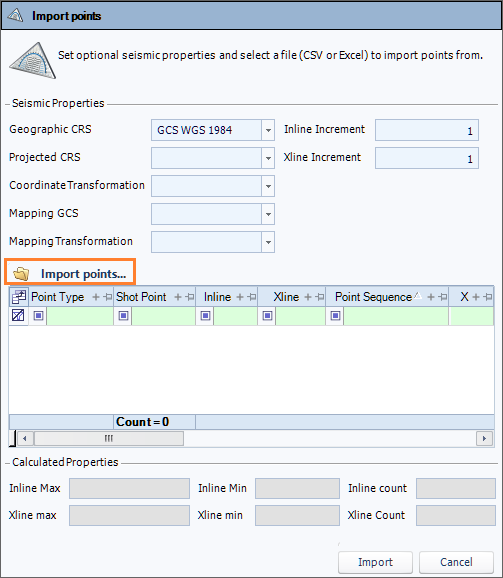Click the Point Sequence filter text cell
The height and width of the screenshot is (578, 503).
396,316
